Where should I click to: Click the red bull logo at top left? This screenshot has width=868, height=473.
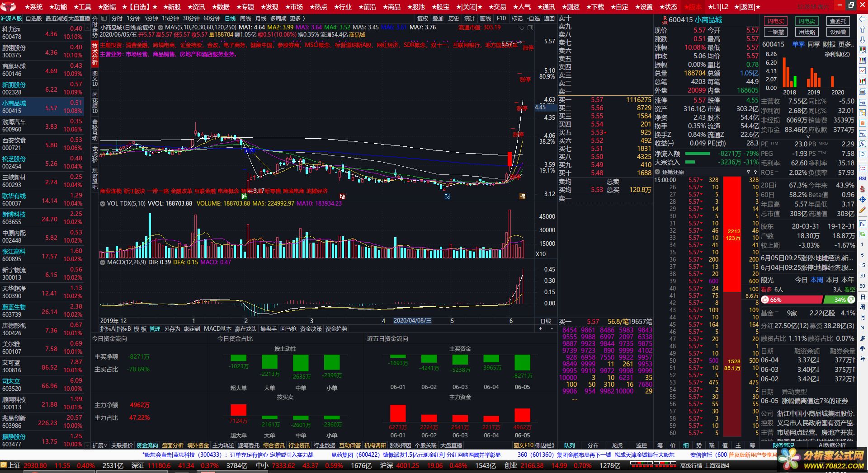click(x=9, y=7)
